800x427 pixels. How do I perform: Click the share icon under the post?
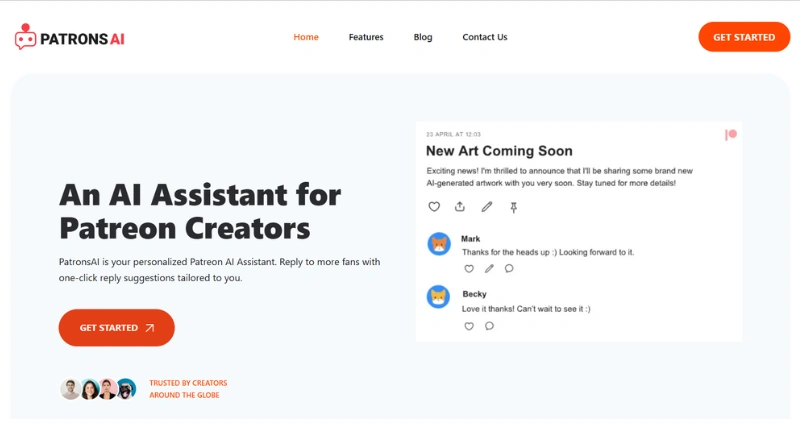coord(460,207)
